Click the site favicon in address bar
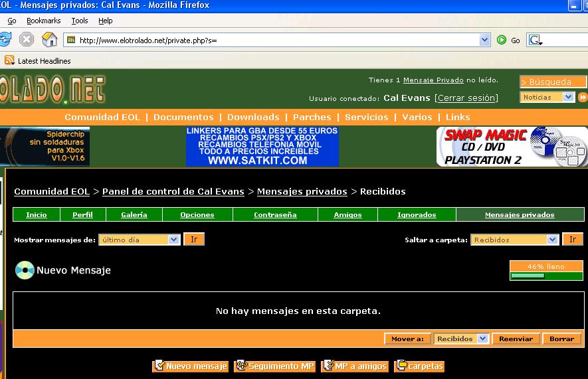 pos(71,40)
